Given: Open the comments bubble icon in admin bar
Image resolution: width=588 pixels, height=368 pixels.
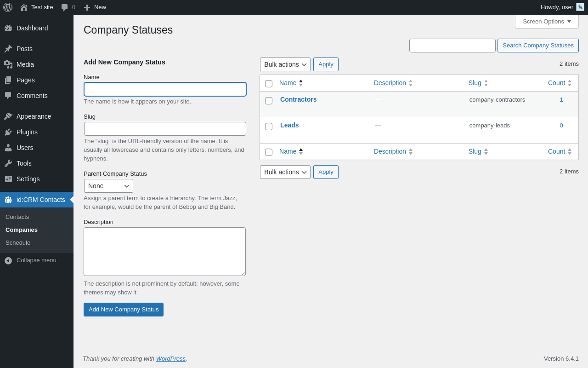Looking at the screenshot, I should [x=65, y=7].
